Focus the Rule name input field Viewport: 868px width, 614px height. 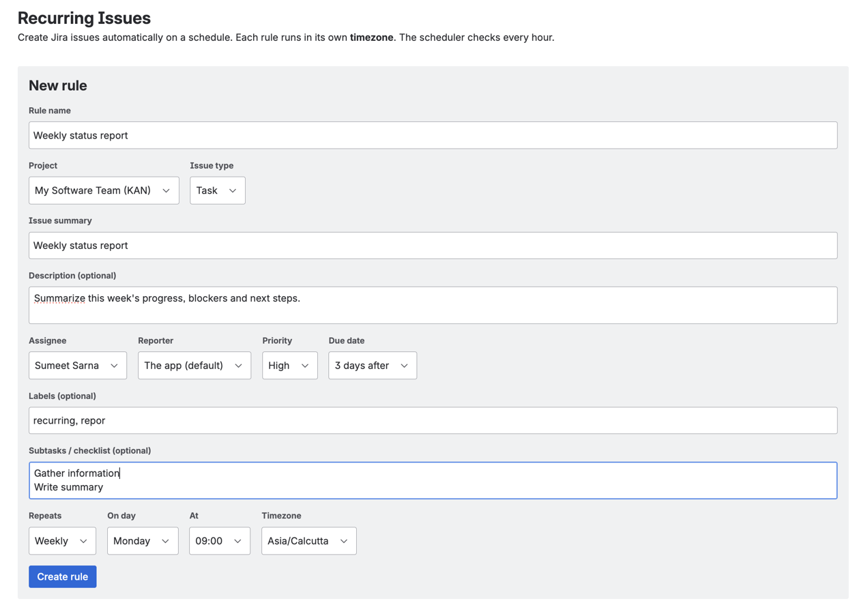433,135
